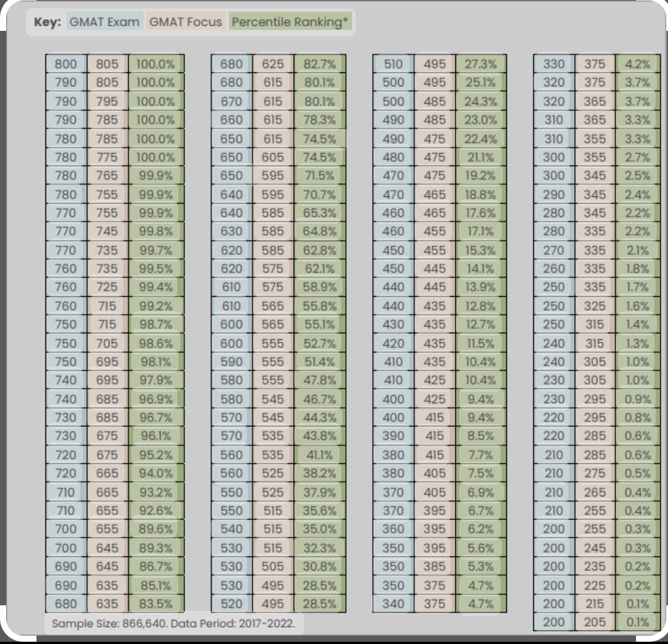Click the 95.2% percentile cell
The image size is (668, 644).
tap(156, 454)
